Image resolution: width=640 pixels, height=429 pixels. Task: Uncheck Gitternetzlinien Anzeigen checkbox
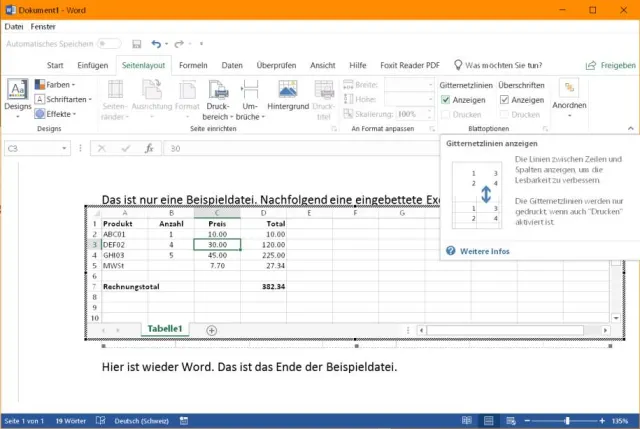click(446, 100)
